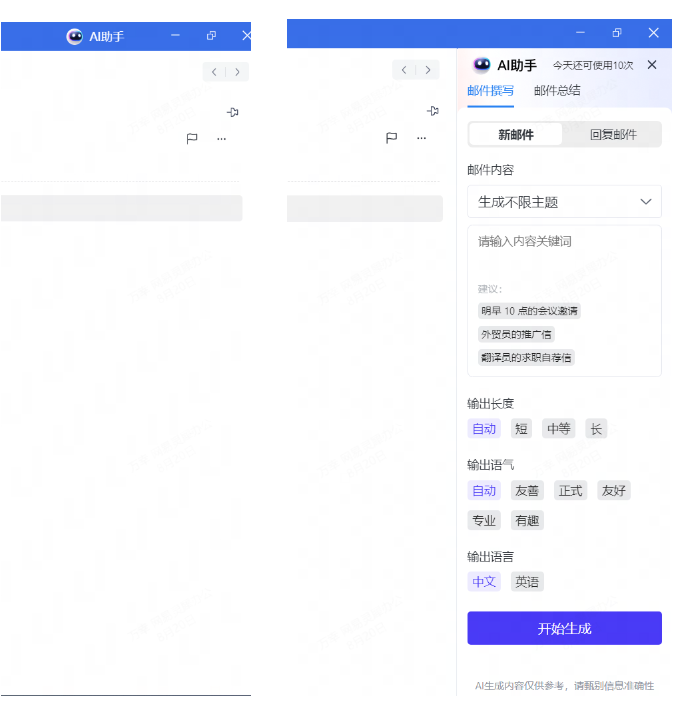The width and height of the screenshot is (685, 708).
Task: Click the 开始生成 button
Action: [564, 629]
